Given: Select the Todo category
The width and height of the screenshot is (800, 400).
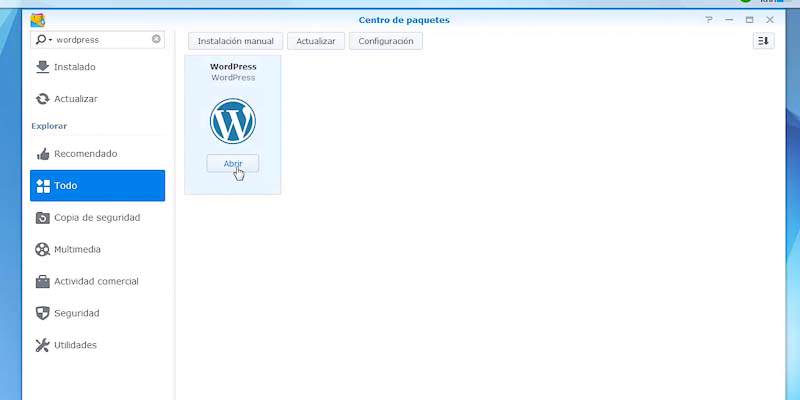Looking at the screenshot, I should pos(97,186).
